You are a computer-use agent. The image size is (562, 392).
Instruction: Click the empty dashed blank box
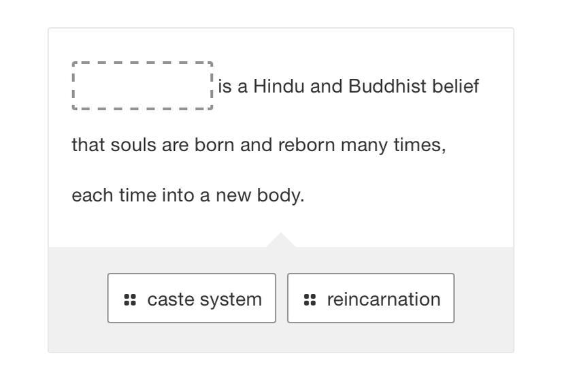(142, 86)
